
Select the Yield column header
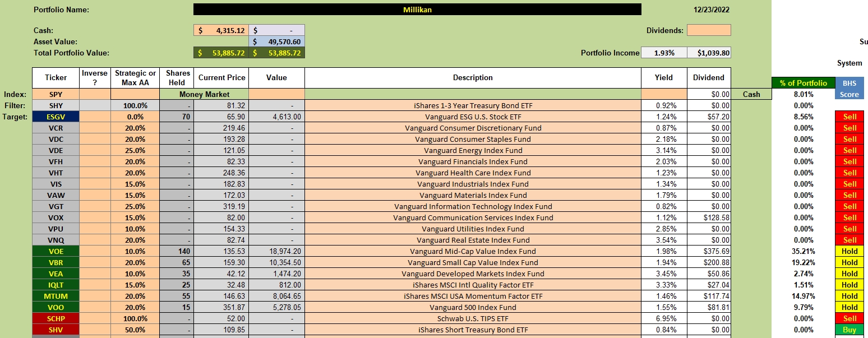pyautogui.click(x=664, y=78)
